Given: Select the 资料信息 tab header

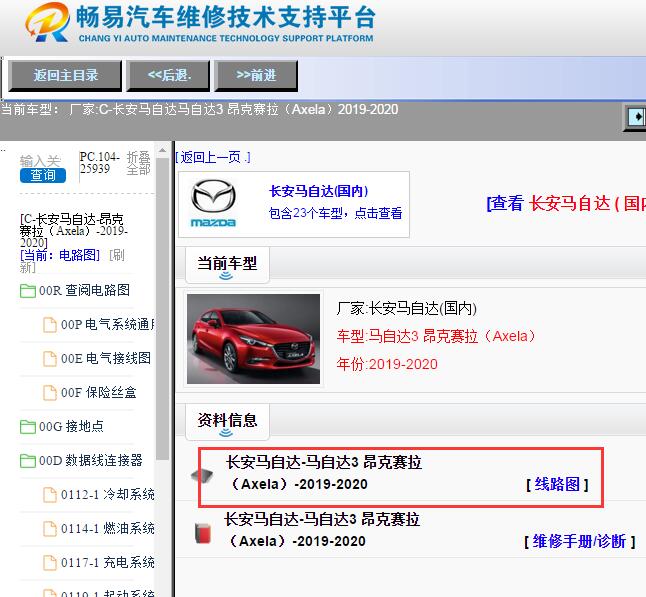Looking at the screenshot, I should tap(227, 422).
